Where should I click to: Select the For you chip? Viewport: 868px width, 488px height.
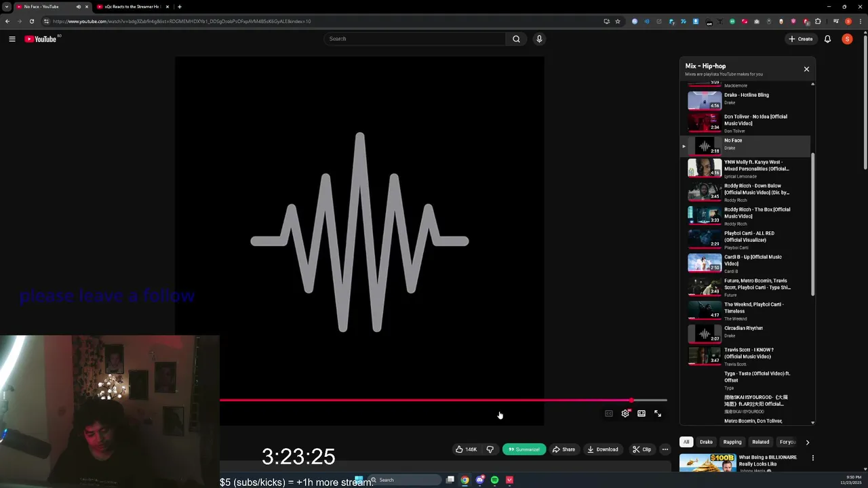[787, 442]
